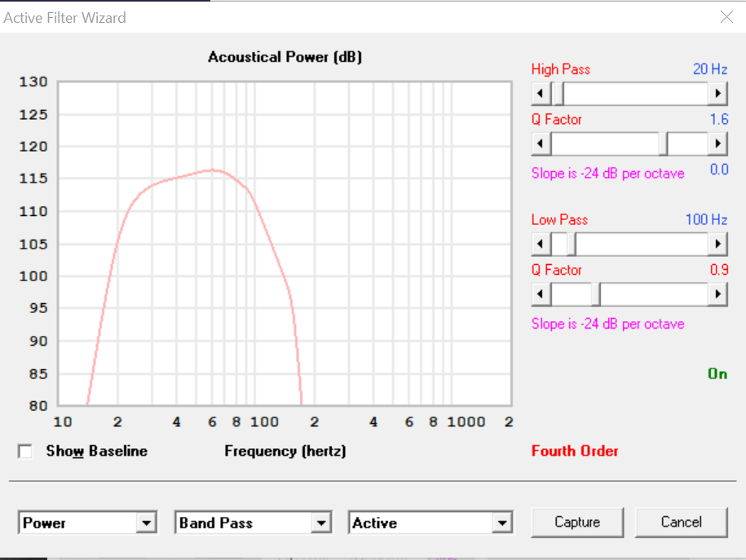This screenshot has height=560, width=746.
Task: Increase Low Pass frequency with right arrow
Action: [717, 244]
